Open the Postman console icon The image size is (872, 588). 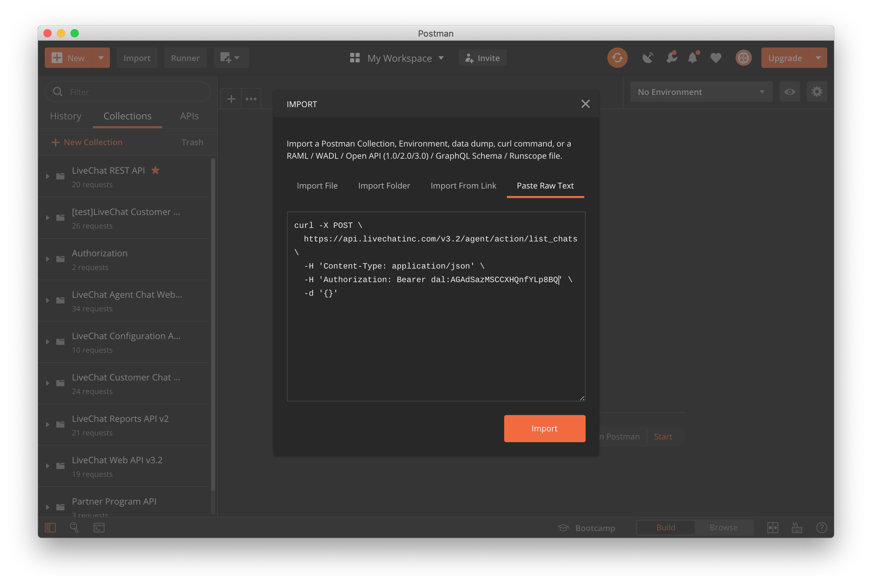(99, 528)
